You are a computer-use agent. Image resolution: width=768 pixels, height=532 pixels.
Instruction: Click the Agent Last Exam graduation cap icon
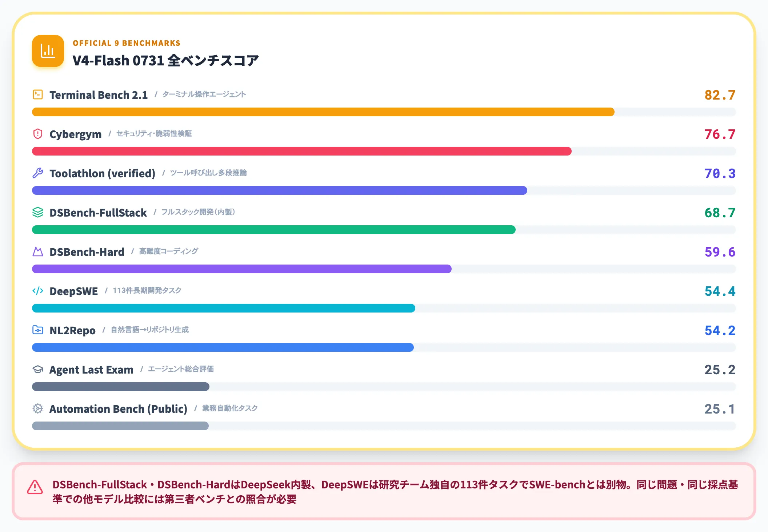tap(38, 369)
